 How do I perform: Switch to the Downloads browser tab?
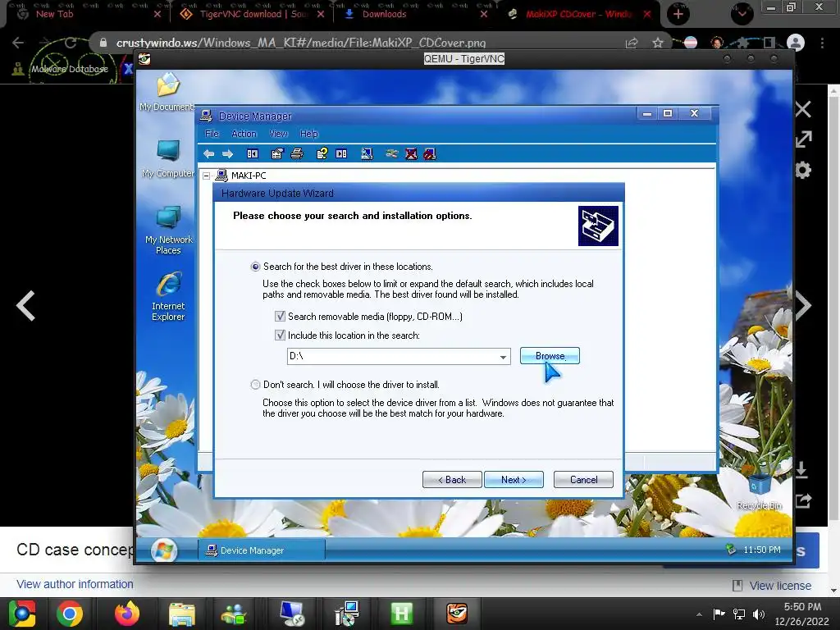(415, 14)
